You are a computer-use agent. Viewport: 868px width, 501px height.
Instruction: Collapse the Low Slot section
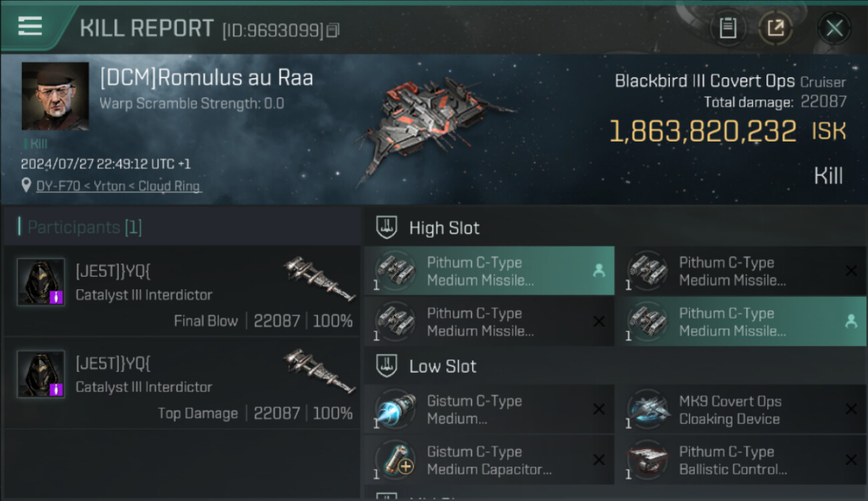tap(442, 366)
